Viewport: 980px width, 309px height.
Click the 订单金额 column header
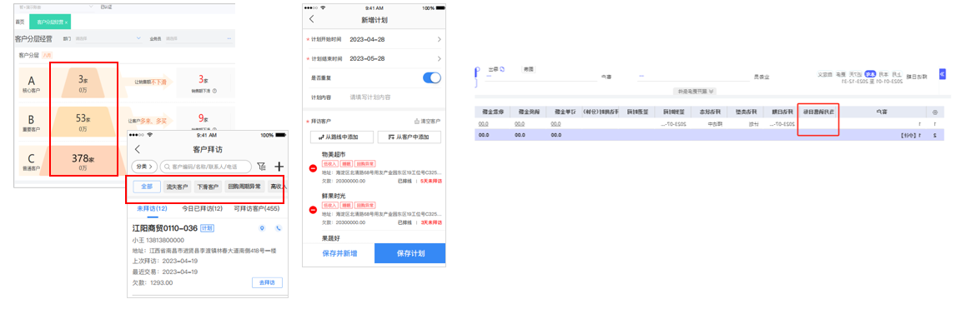[x=565, y=112]
